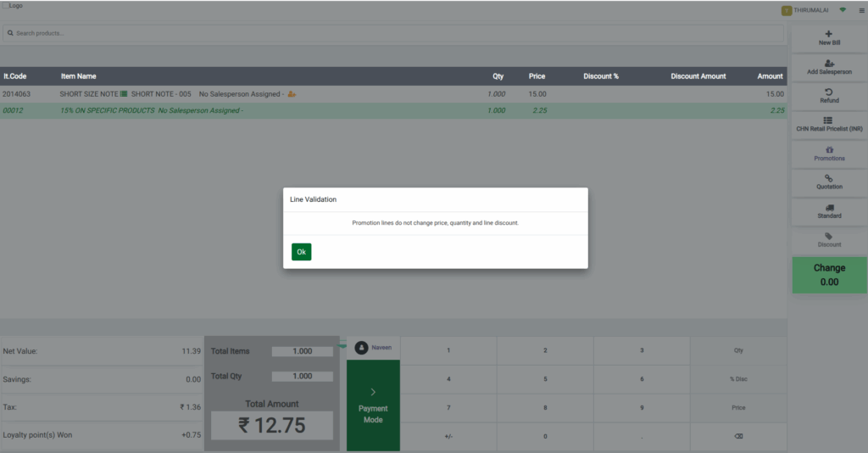
Task: Open the Quotation option
Action: [x=829, y=182]
